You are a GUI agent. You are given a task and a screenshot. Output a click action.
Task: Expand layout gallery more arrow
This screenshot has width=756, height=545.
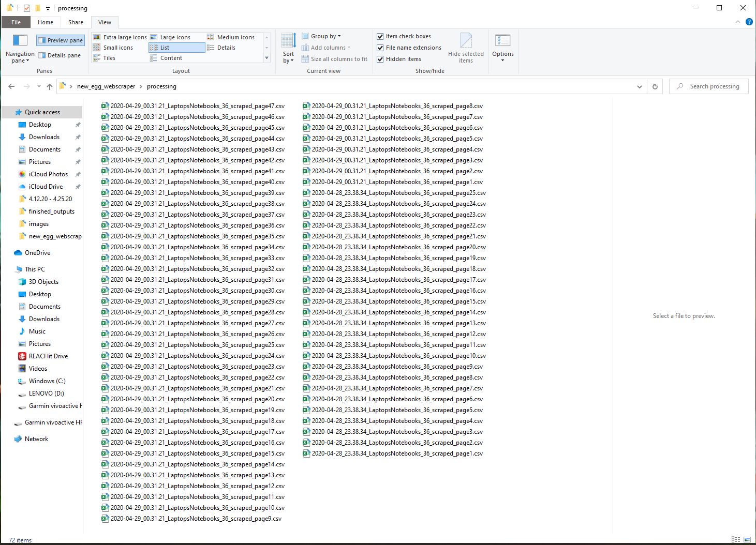pos(267,58)
